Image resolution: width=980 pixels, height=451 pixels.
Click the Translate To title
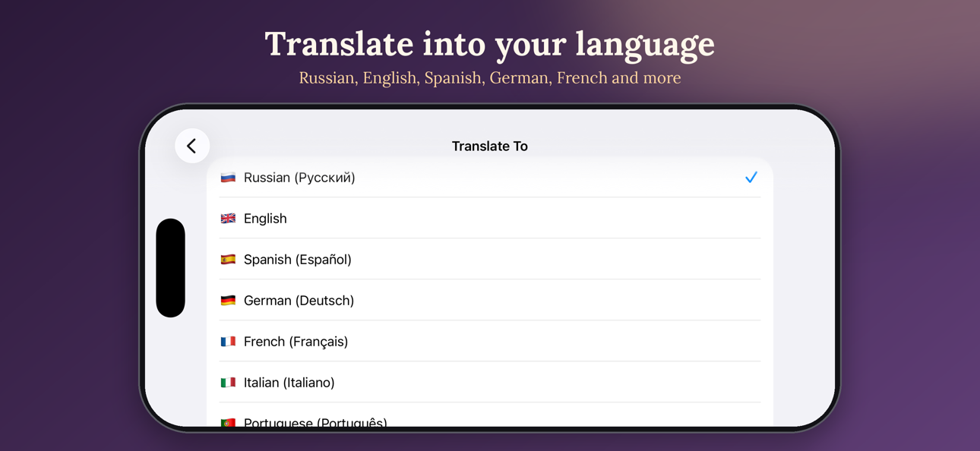[490, 147]
